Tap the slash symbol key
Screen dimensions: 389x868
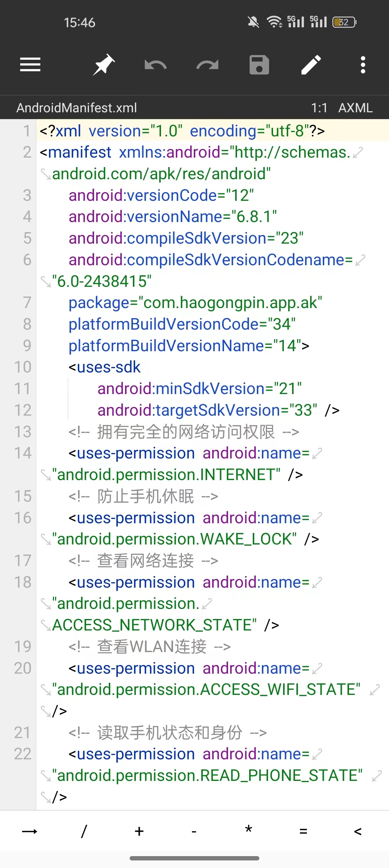click(x=84, y=831)
